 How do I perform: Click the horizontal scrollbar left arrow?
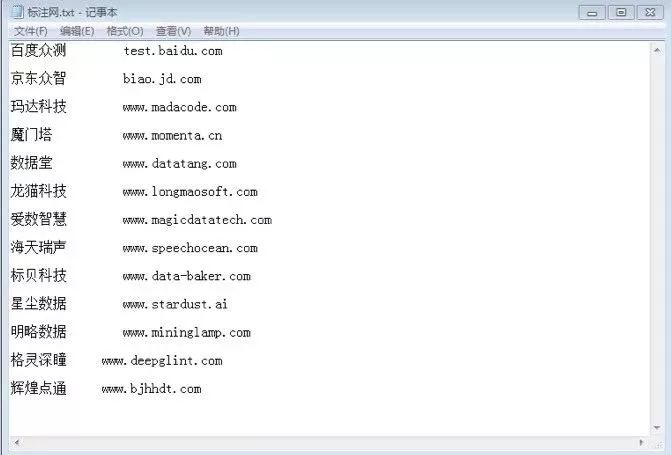click(17, 442)
